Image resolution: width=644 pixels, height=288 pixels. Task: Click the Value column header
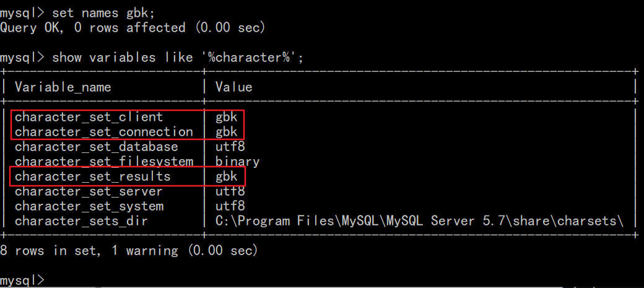233,87
